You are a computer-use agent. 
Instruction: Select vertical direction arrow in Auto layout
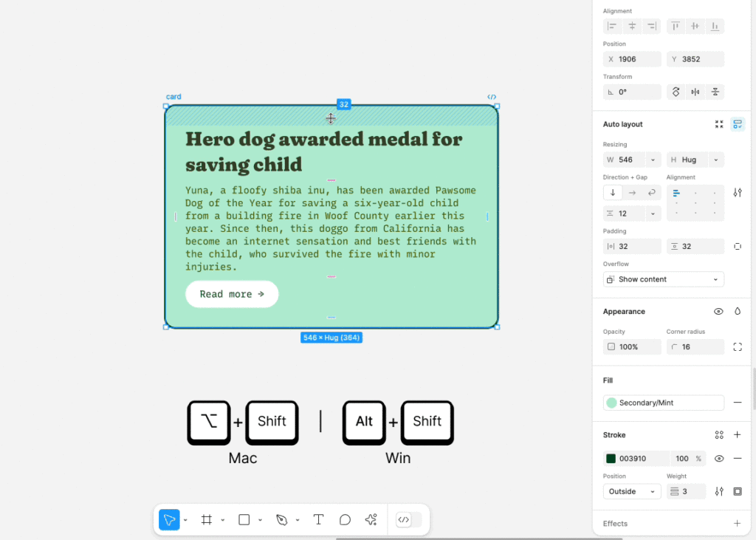(x=613, y=193)
